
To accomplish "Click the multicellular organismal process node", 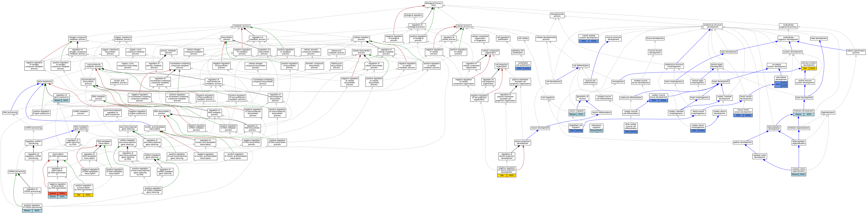I will tap(788, 26).
